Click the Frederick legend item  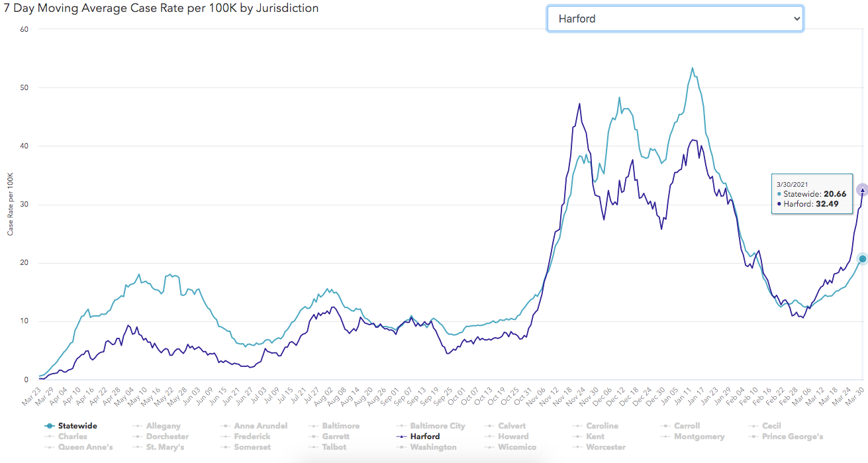(252, 437)
